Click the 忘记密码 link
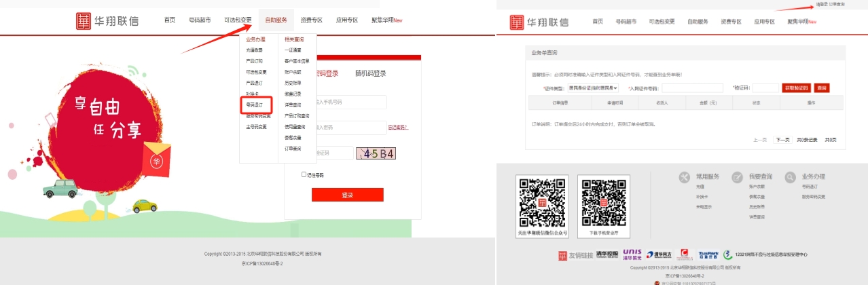The height and width of the screenshot is (285, 868). click(x=397, y=128)
